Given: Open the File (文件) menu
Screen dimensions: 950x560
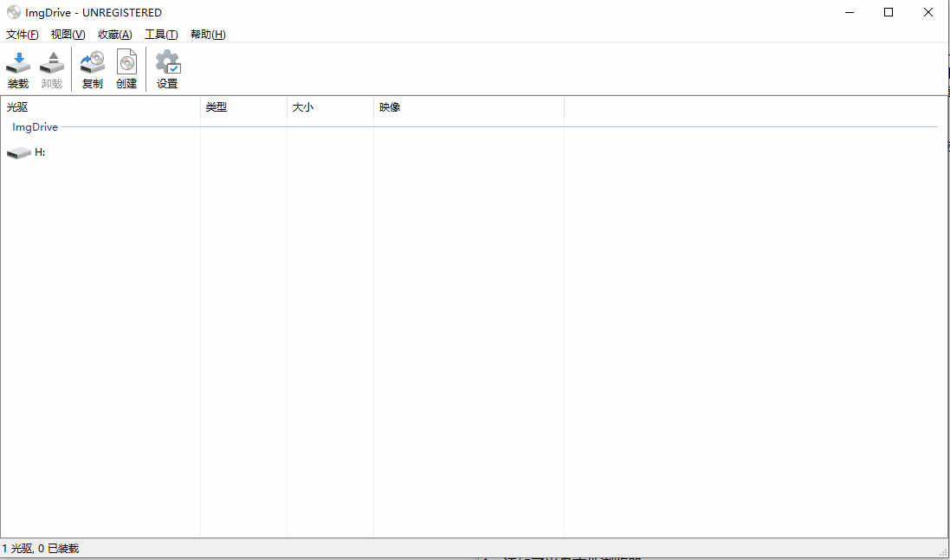Looking at the screenshot, I should pos(23,35).
